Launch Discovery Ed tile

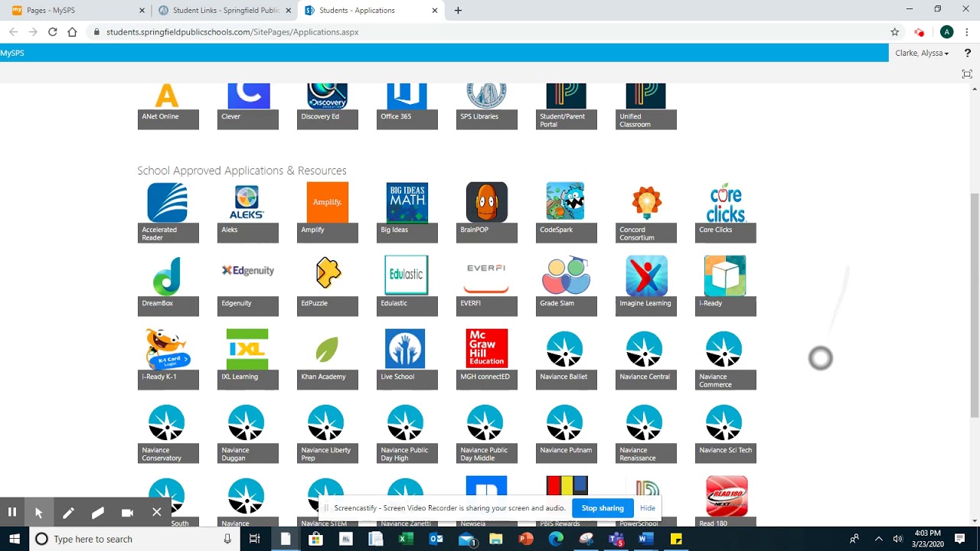click(327, 106)
